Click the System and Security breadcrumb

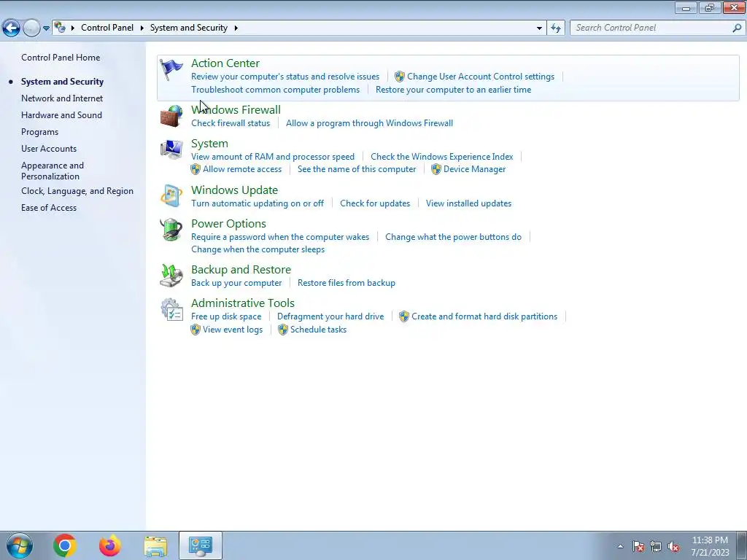189,28
